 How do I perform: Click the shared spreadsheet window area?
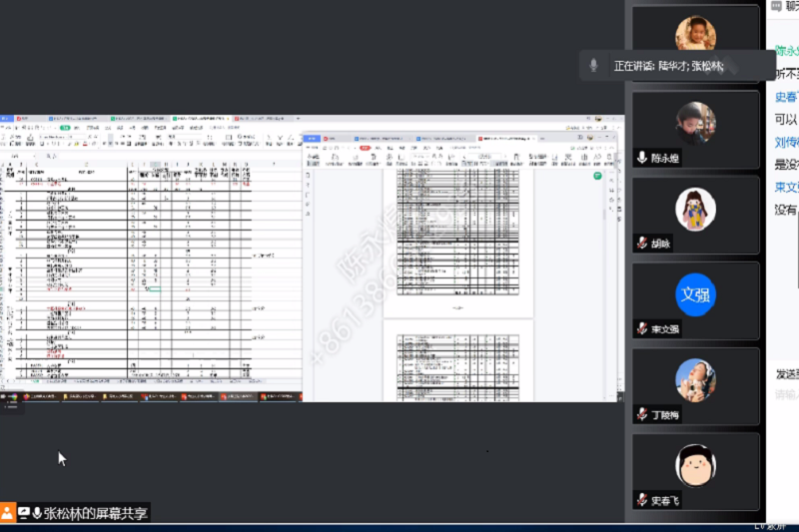(150, 260)
